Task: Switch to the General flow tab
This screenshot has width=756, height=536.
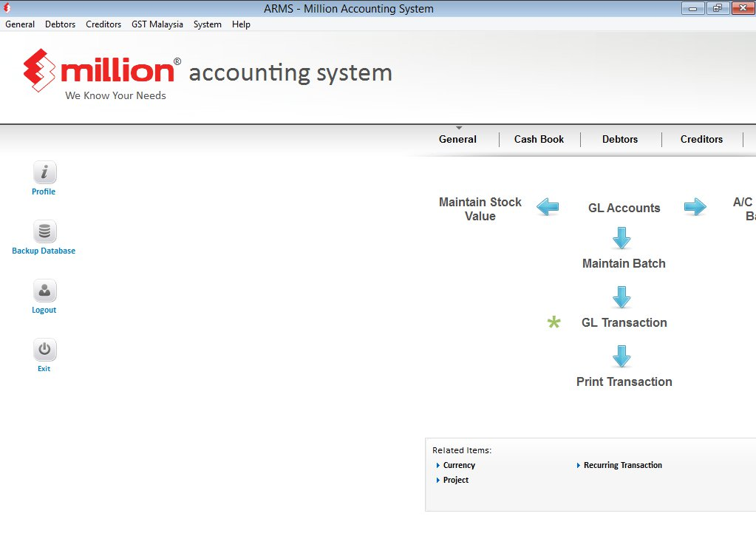Action: (457, 140)
